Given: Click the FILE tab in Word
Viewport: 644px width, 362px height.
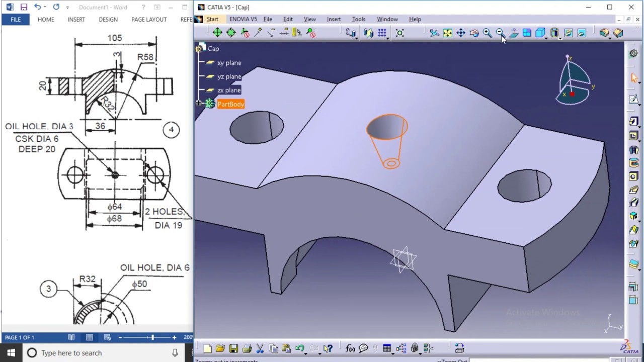Looking at the screenshot, I should (x=16, y=19).
